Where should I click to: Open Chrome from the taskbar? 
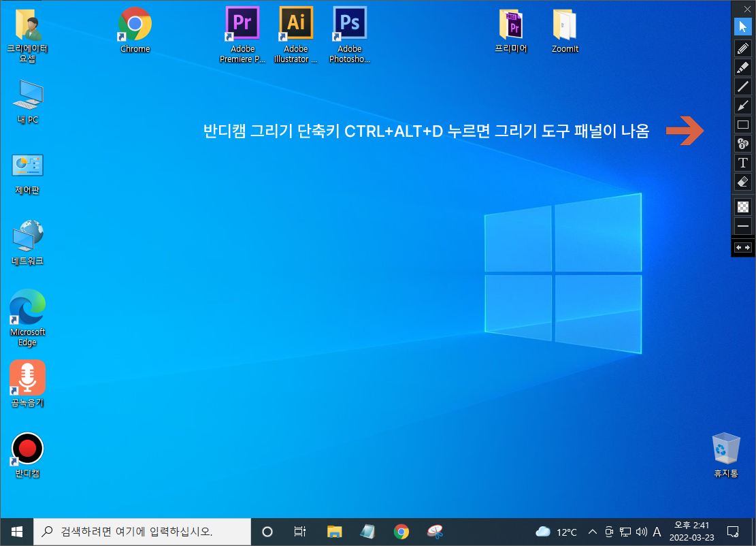401,532
